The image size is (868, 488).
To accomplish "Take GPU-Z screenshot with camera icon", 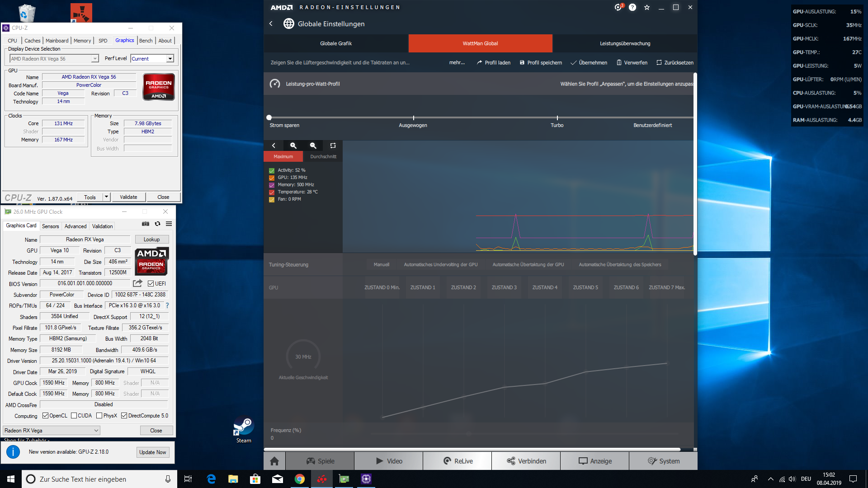I will [x=146, y=224].
